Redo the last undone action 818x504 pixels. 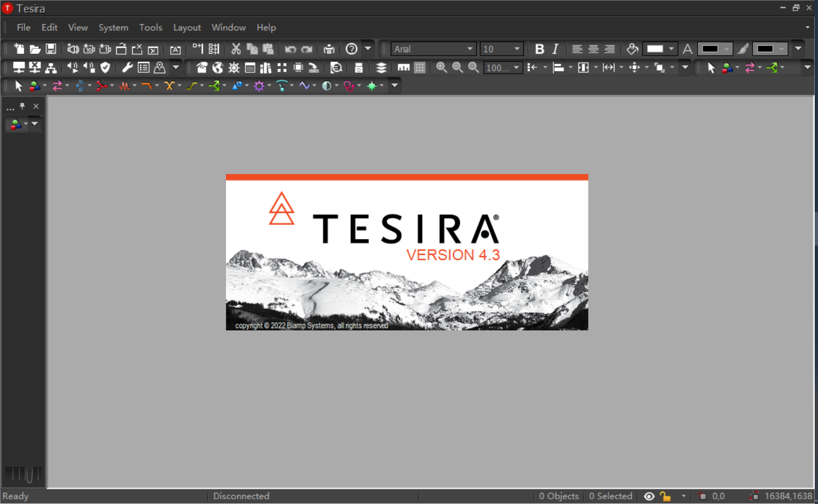[307, 49]
